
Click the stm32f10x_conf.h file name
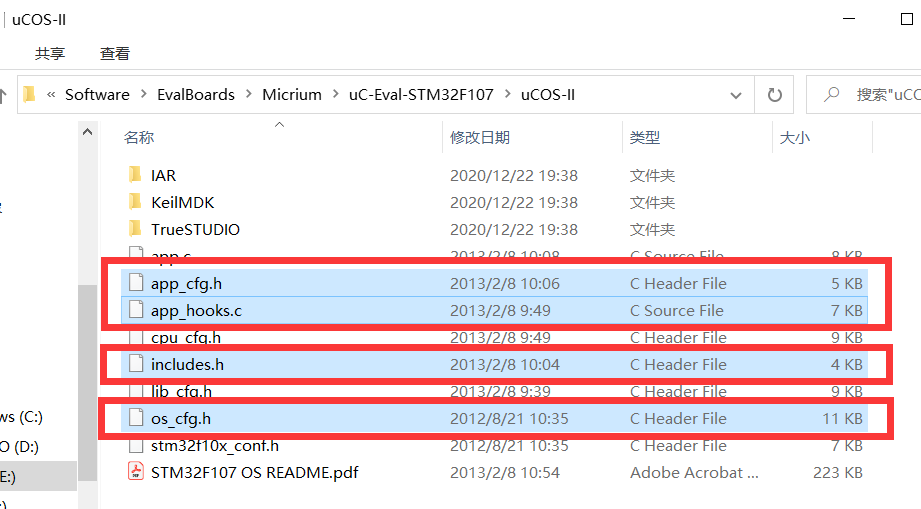click(215, 446)
